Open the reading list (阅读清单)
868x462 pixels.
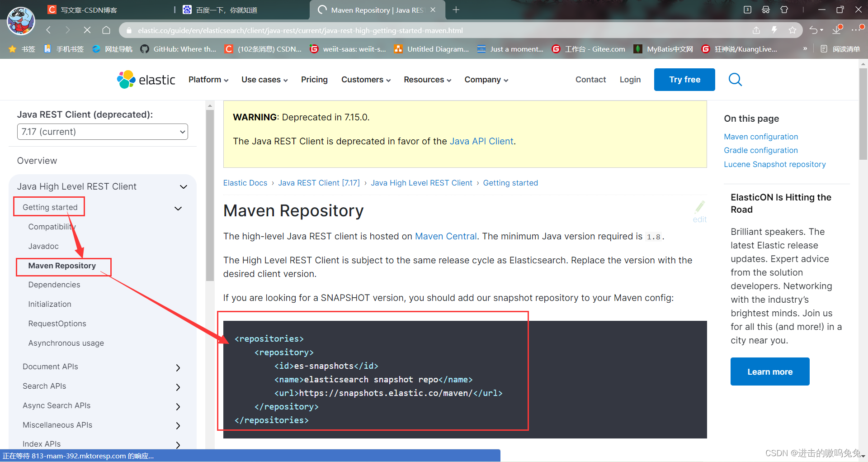coord(840,49)
